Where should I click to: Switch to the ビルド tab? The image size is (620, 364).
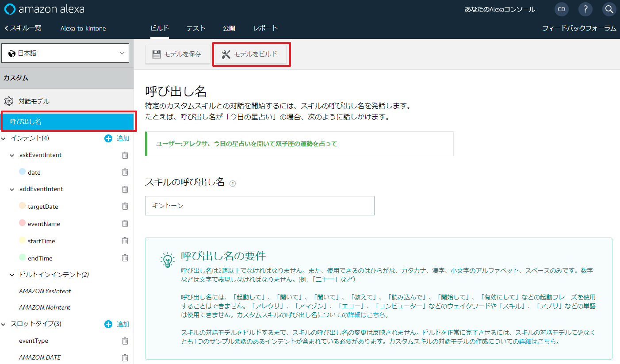tap(160, 28)
